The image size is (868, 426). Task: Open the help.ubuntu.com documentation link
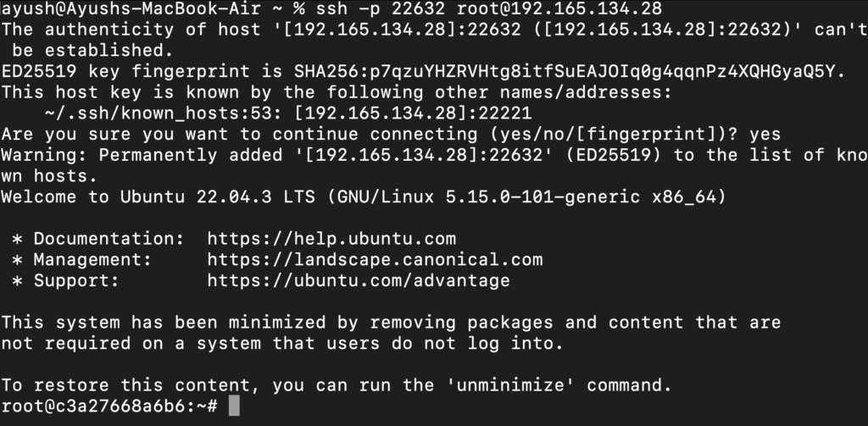click(331, 239)
